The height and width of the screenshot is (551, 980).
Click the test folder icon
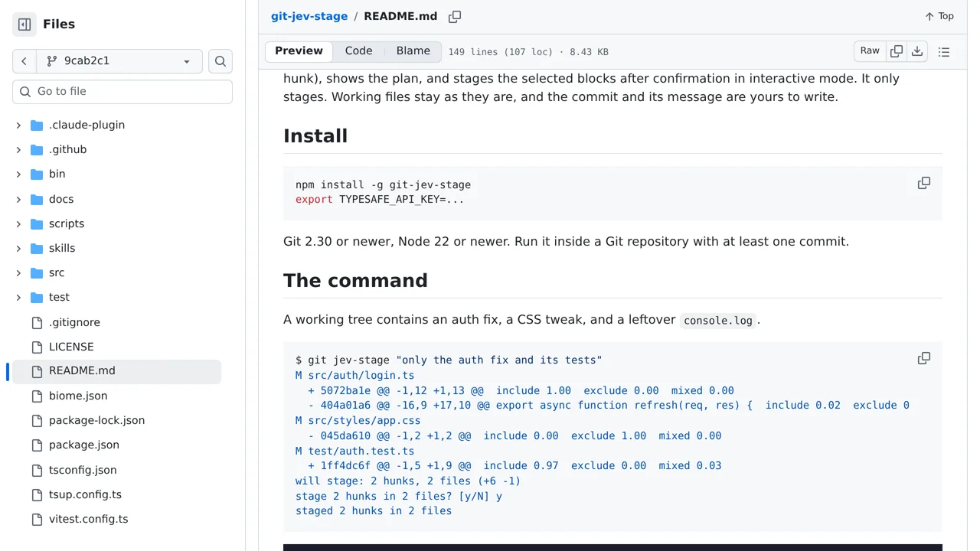tap(37, 298)
